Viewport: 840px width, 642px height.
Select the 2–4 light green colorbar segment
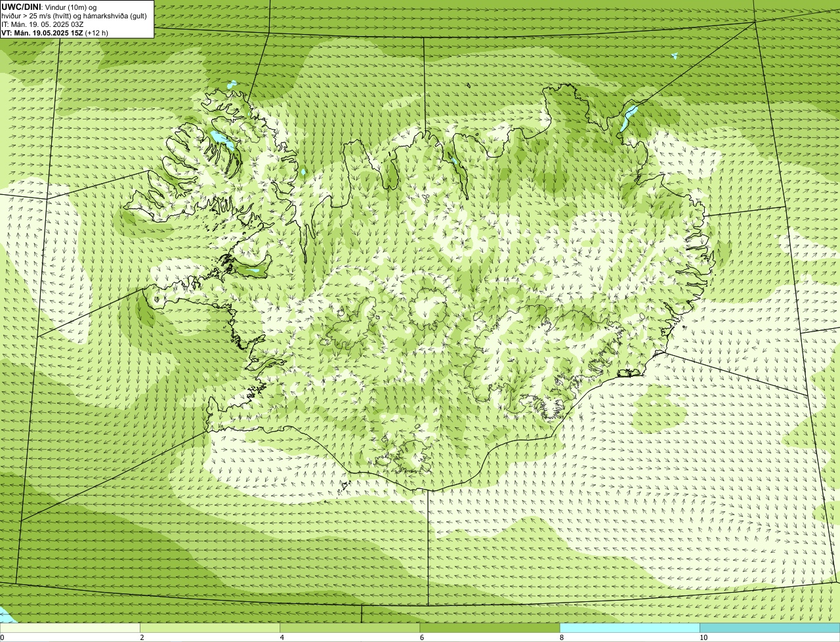click(x=210, y=628)
